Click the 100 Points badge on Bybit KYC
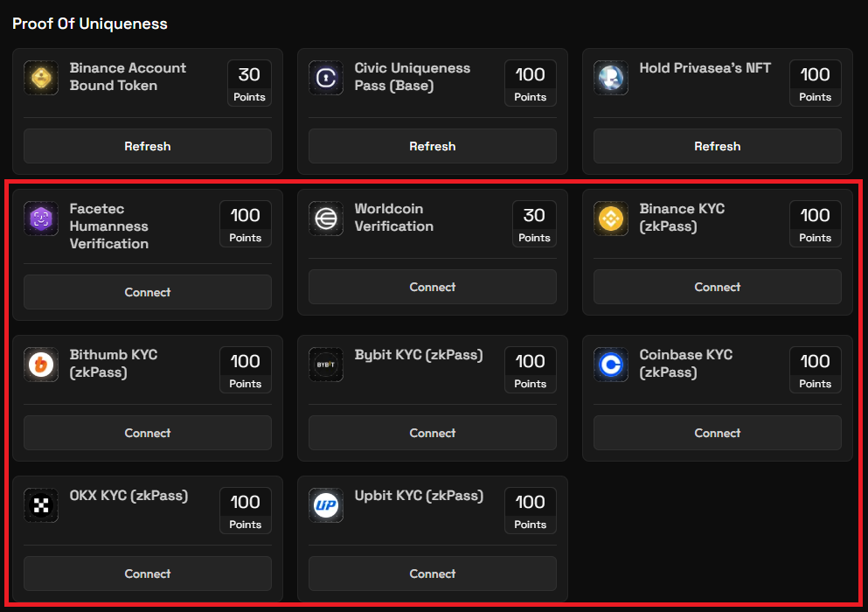This screenshot has height=612, width=868. click(x=531, y=370)
